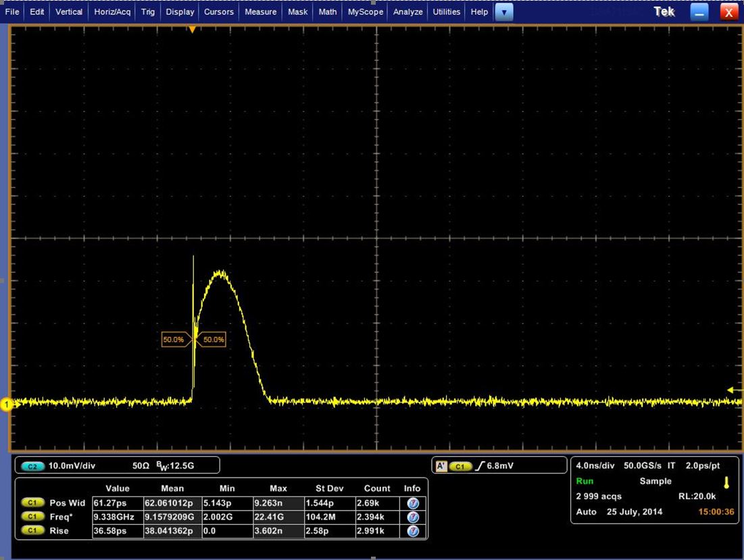Open the Horiz/Acq menu
Screen dimensions: 744x560
111,11
